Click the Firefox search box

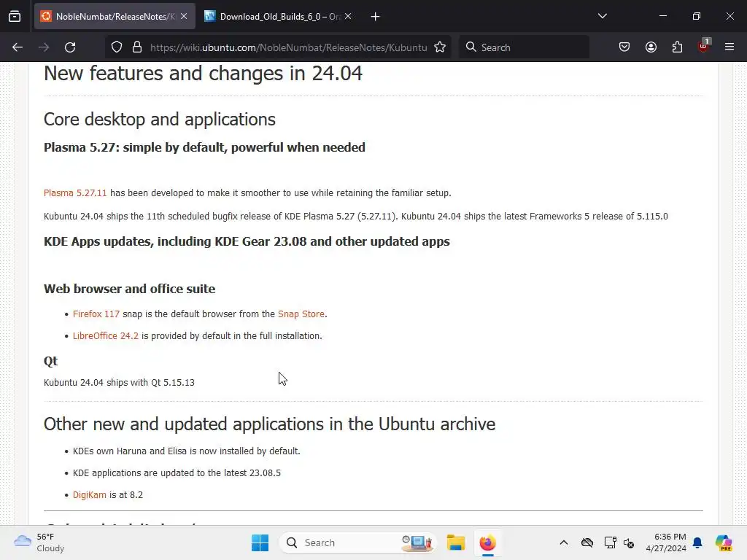pos(524,47)
